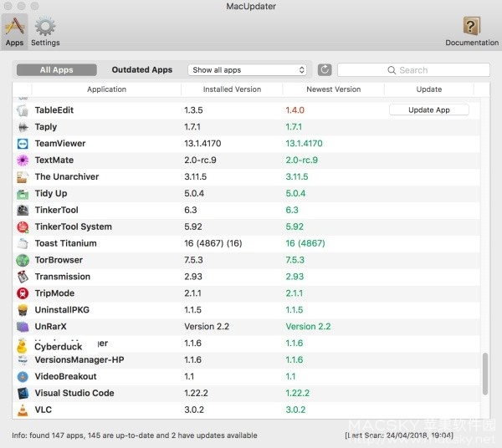Screen dimensions: 502x448
Task: Click the Last Scan timestamp text
Action: 399,435
